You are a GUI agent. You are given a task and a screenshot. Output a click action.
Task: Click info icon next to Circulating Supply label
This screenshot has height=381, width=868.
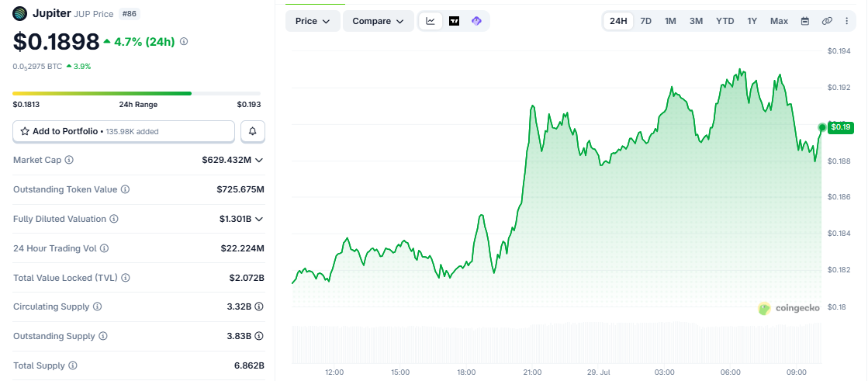(98, 307)
